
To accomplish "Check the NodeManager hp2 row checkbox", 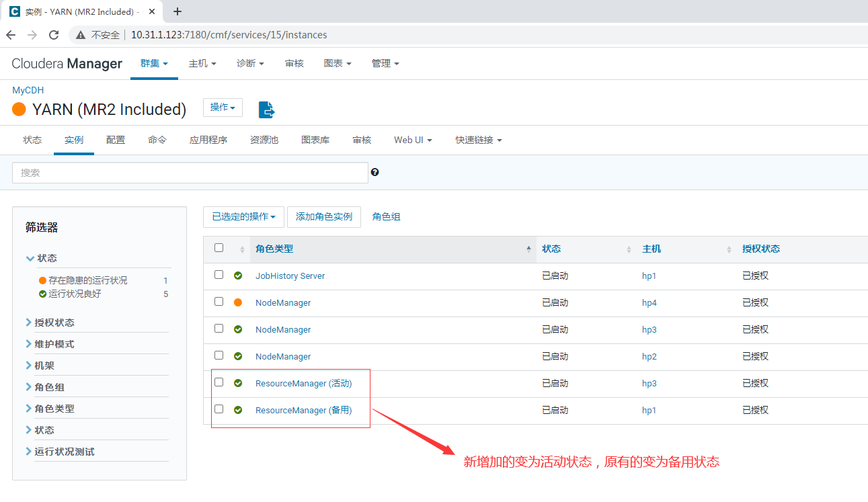I will pos(219,355).
